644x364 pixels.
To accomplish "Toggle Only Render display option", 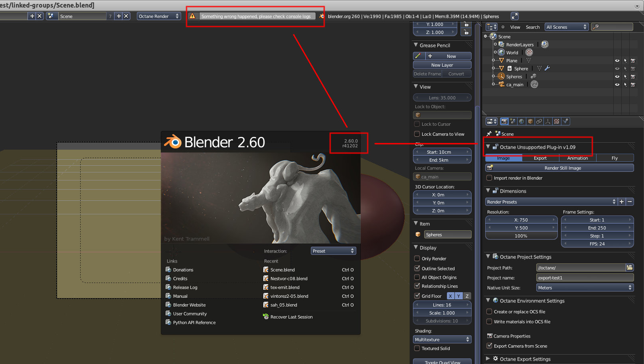I will (x=417, y=258).
